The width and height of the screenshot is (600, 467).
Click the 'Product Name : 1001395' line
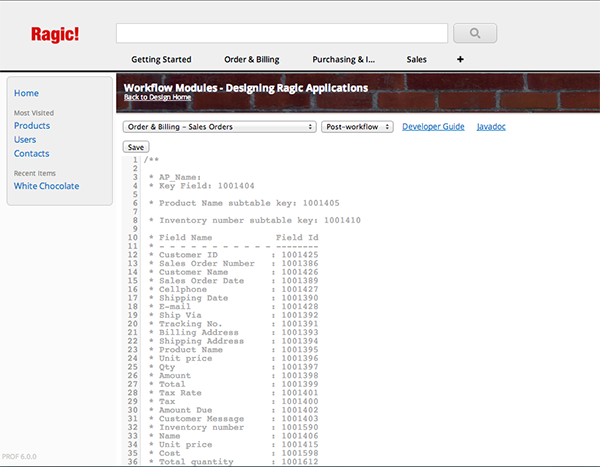click(233, 349)
